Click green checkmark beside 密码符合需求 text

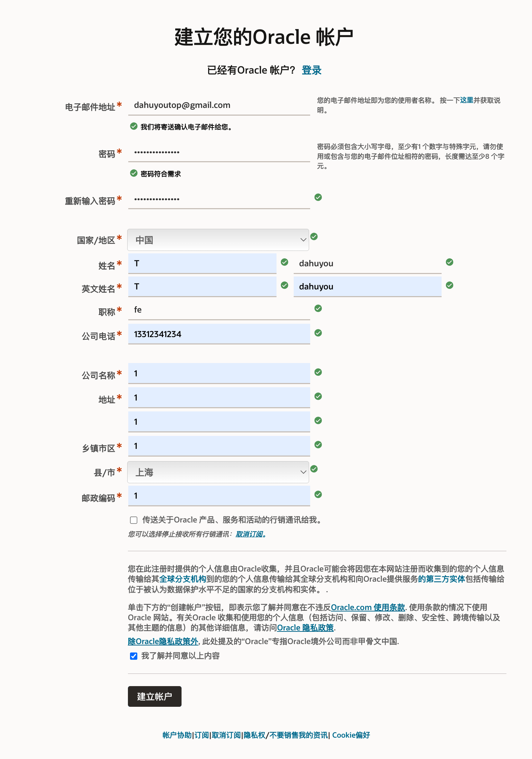point(134,173)
